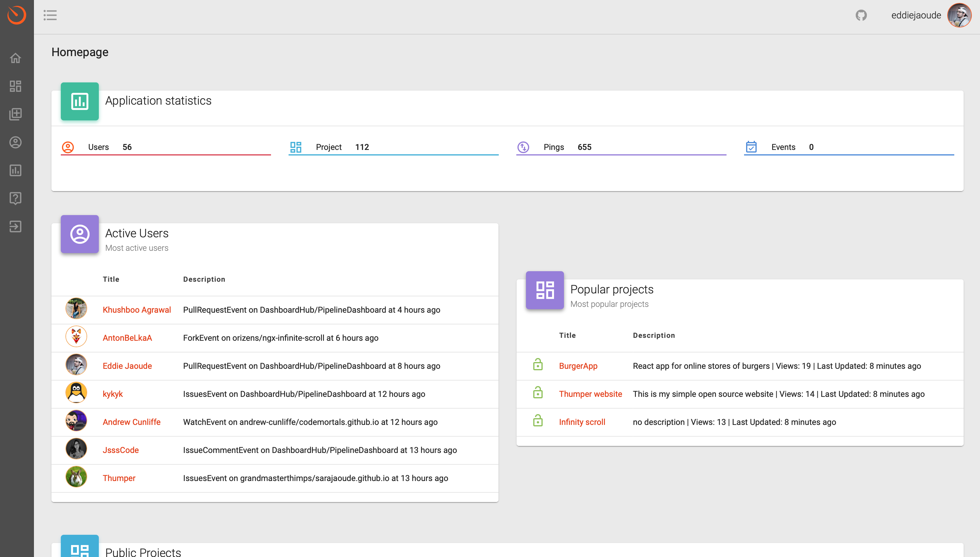Click the purple Active Users panel icon
980x557 pixels.
coord(80,234)
